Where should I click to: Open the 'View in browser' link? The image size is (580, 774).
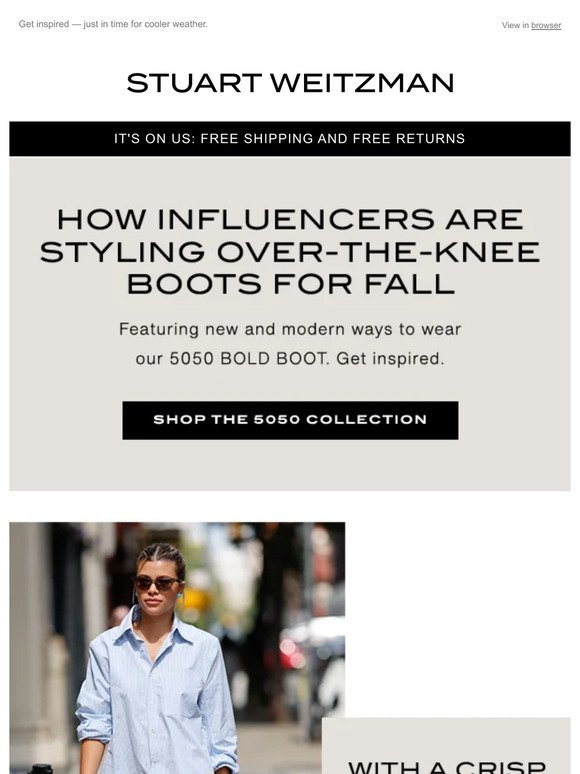pyautogui.click(x=531, y=25)
